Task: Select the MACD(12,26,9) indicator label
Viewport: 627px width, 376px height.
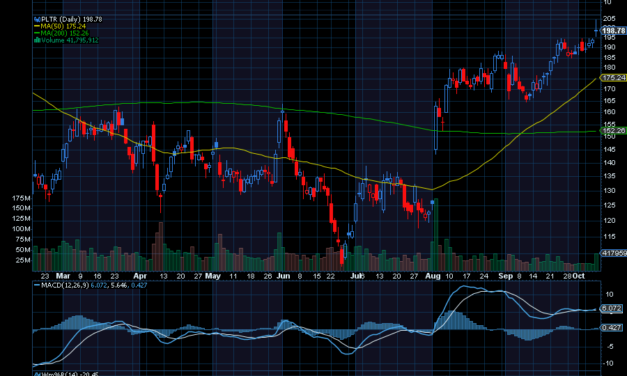Action: 65,285
